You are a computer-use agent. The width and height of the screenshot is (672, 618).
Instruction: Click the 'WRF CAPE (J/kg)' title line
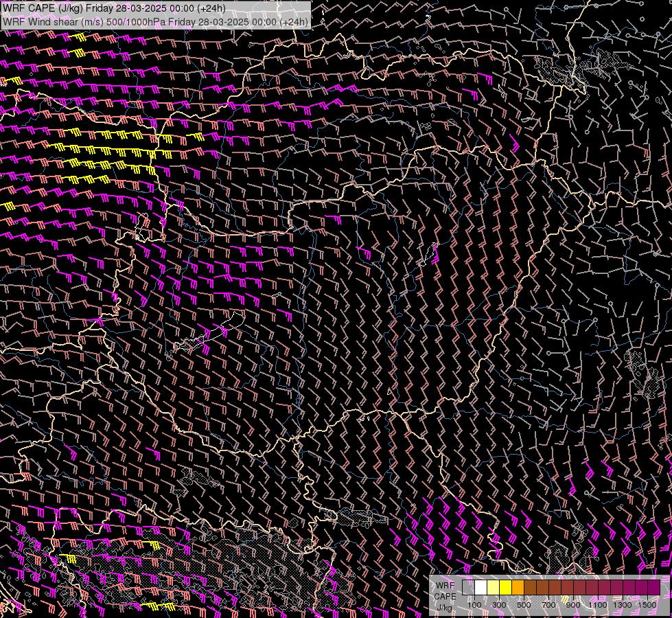[114, 8]
